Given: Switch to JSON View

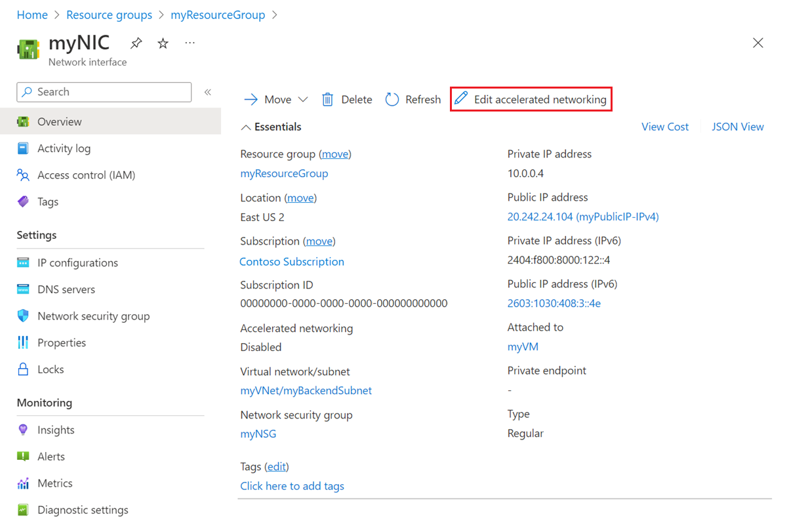Looking at the screenshot, I should pos(738,127).
